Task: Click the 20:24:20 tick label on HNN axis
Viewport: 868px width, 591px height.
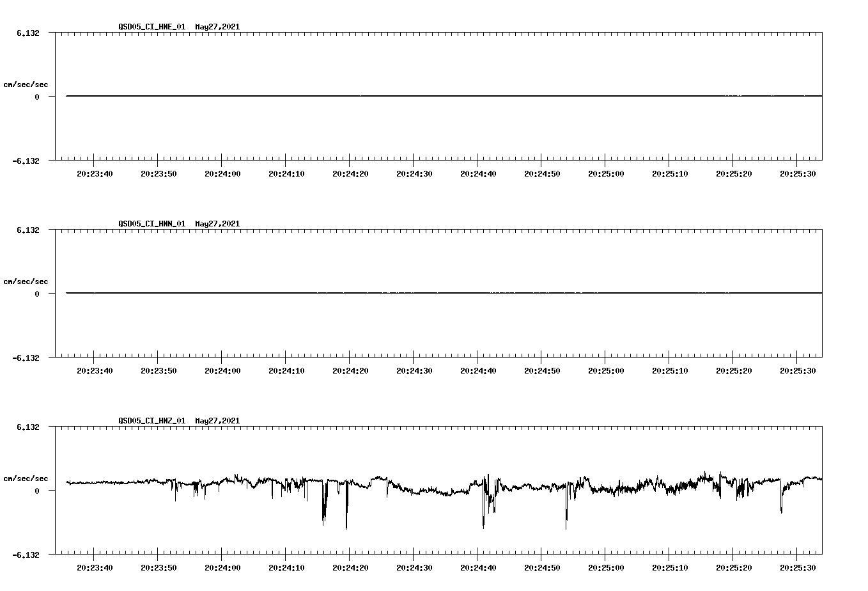Action: click(351, 370)
